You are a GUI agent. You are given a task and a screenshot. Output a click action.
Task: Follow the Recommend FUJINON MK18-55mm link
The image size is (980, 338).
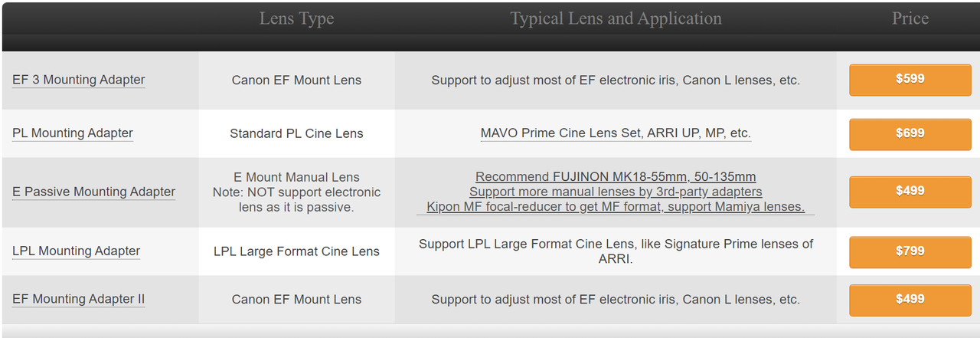pyautogui.click(x=616, y=177)
